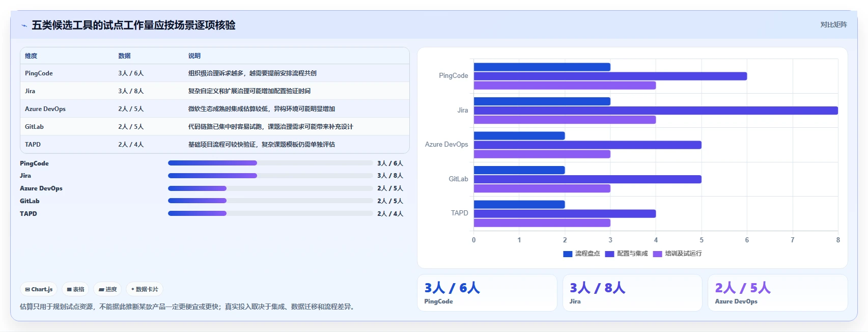Toggle the 配置与集成 legend swatch
The image size is (868, 332).
[609, 254]
